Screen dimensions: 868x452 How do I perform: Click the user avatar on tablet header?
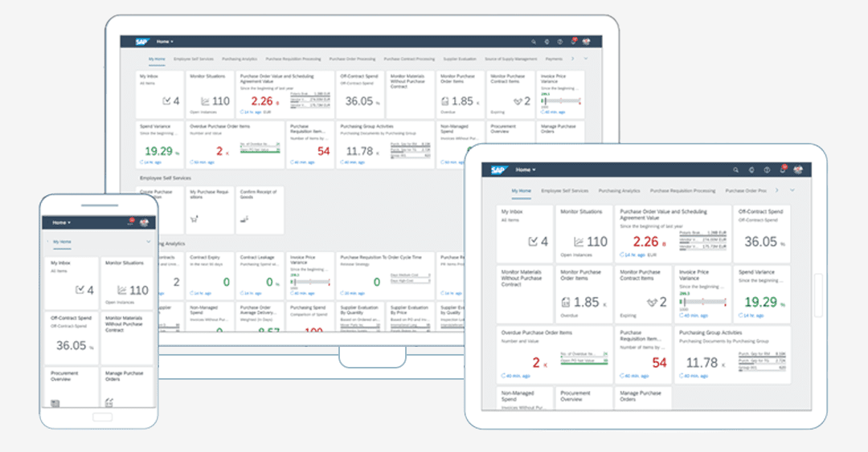pos(798,170)
